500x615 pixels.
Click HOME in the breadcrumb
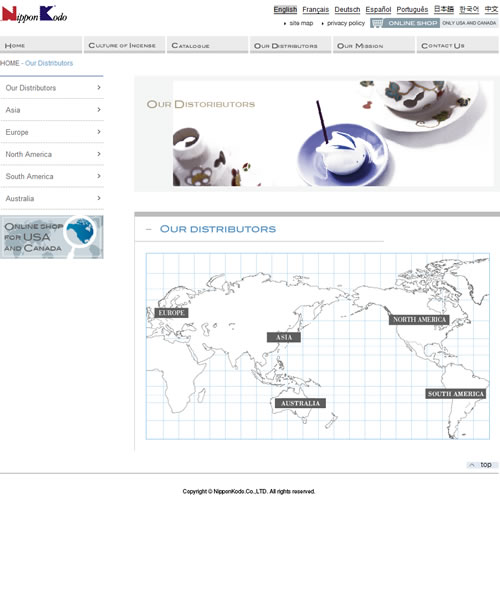coord(9,63)
